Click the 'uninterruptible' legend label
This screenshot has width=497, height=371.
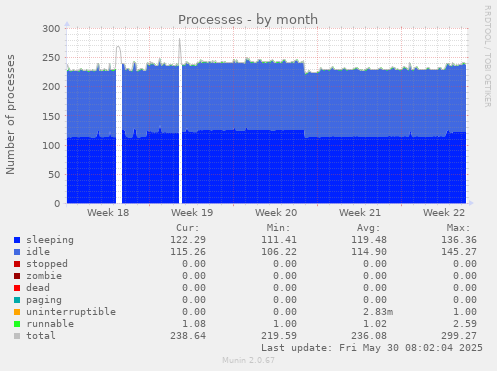coord(71,312)
